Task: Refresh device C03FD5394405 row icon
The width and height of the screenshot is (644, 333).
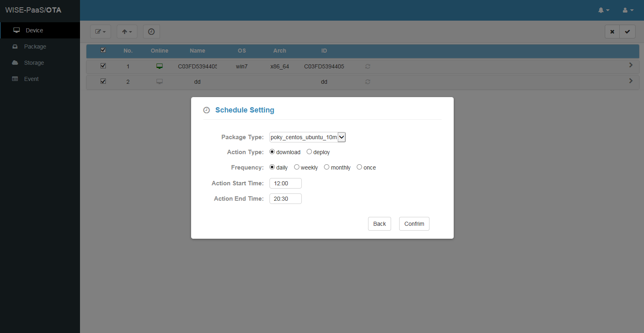Action: point(368,66)
